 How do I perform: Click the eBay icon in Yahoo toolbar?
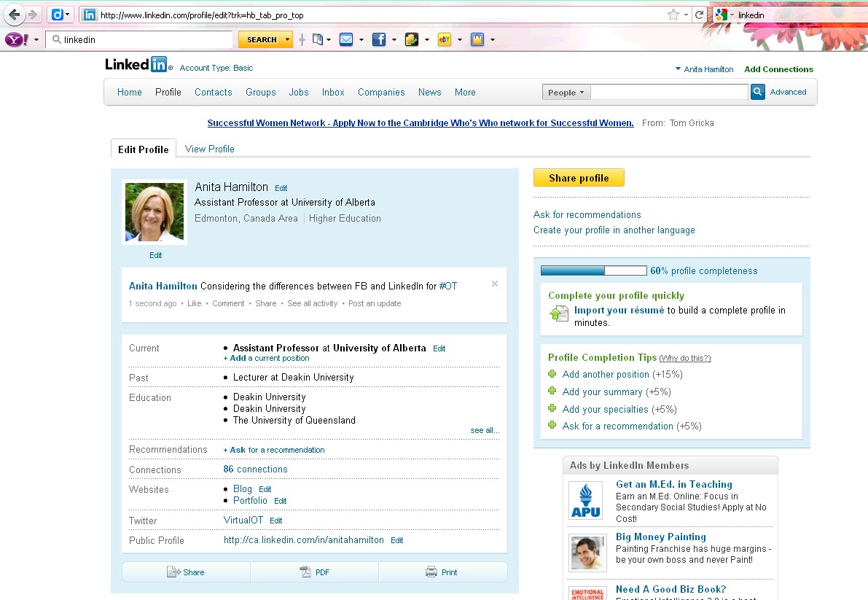444,40
